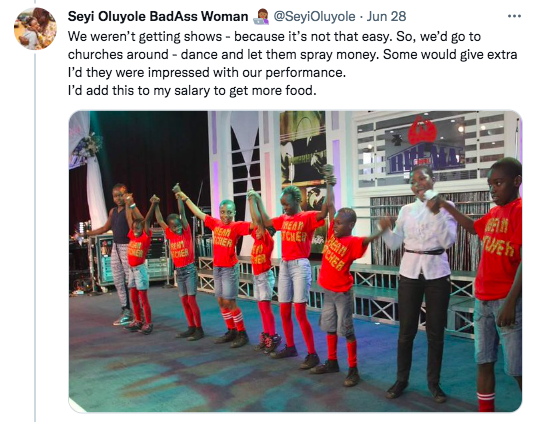The image size is (534, 422).
Task: Click the red Rhema logo in photo
Action: click(x=422, y=131)
